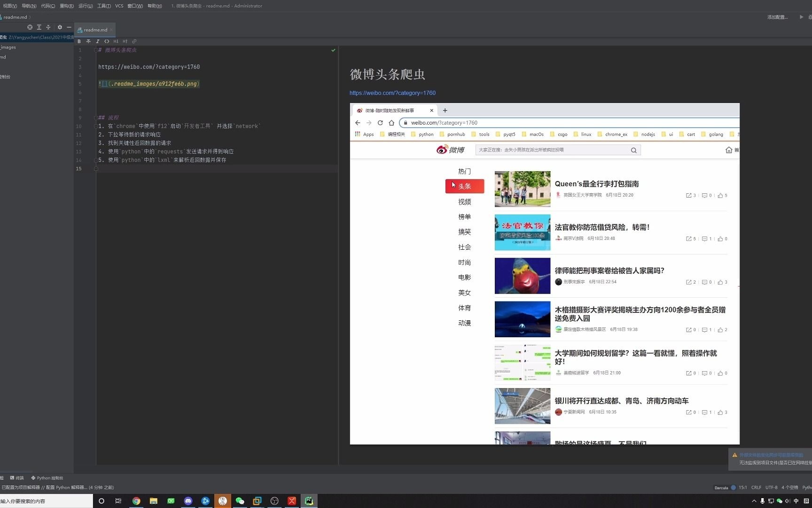This screenshot has height=508, width=812.
Task: Click the interpreter status message in status bar
Action: [58, 487]
